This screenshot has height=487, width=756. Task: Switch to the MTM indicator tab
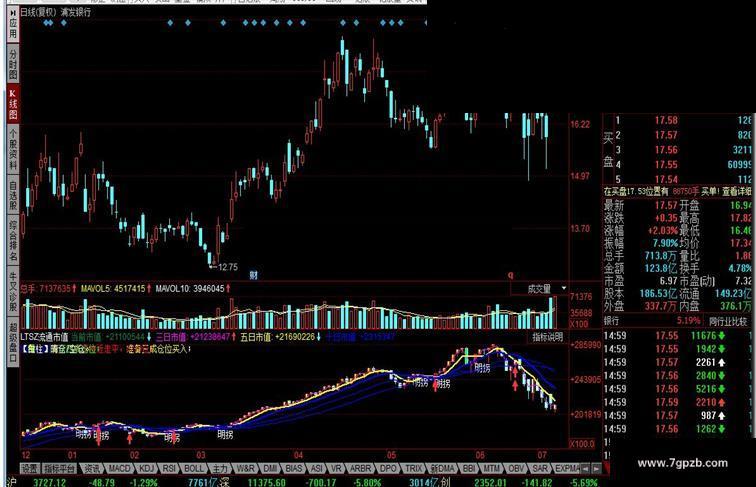pos(492,468)
